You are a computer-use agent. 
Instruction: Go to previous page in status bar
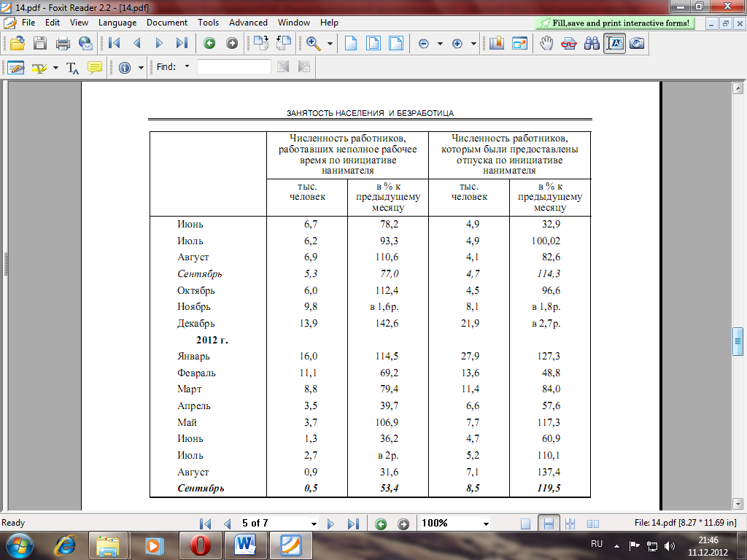pos(228,524)
